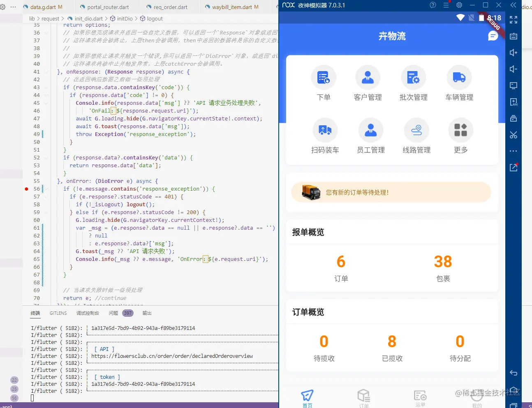The image size is (532, 408).
Task: Open Nox help question mark icon
Action: [433, 5]
